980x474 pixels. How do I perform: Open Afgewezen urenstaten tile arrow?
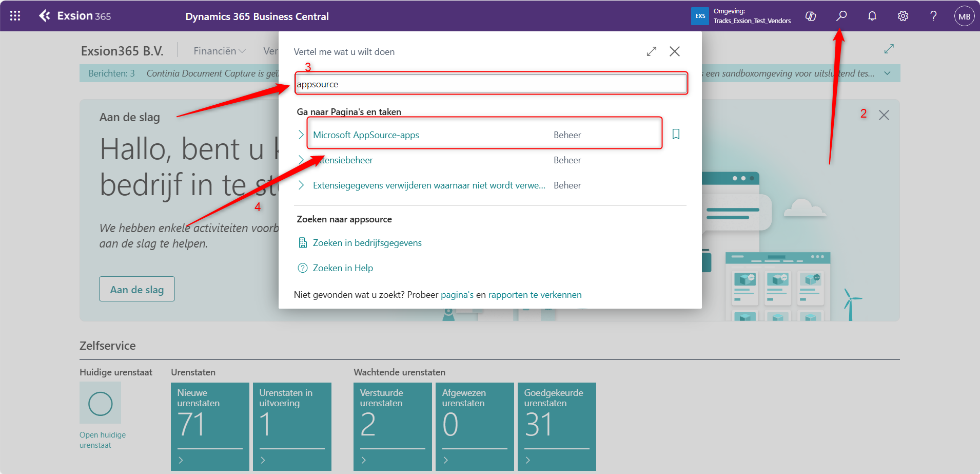click(x=445, y=460)
